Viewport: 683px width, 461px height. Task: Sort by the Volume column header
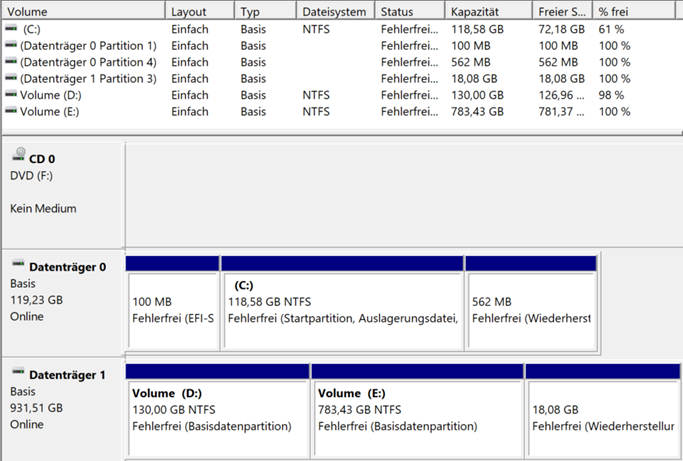[83, 12]
